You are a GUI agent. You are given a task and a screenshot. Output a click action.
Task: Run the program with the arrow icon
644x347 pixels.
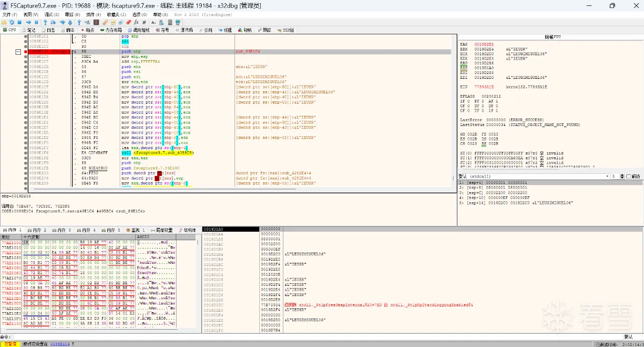[x=28, y=23]
